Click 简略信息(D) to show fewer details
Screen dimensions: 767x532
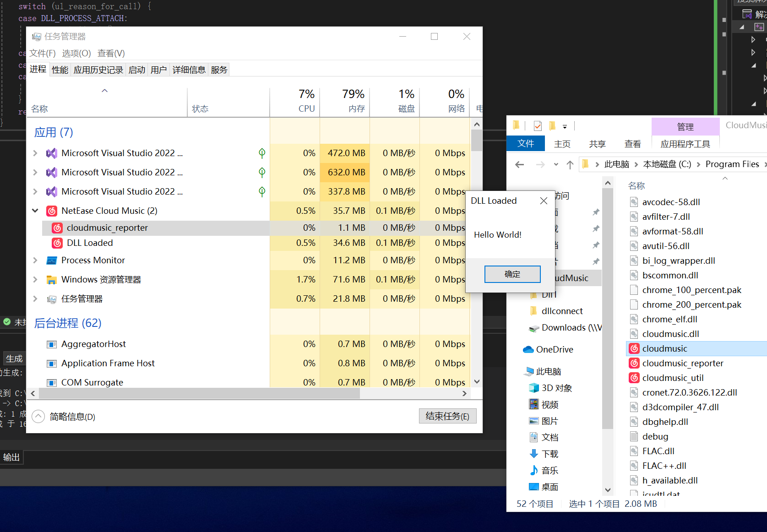point(64,417)
